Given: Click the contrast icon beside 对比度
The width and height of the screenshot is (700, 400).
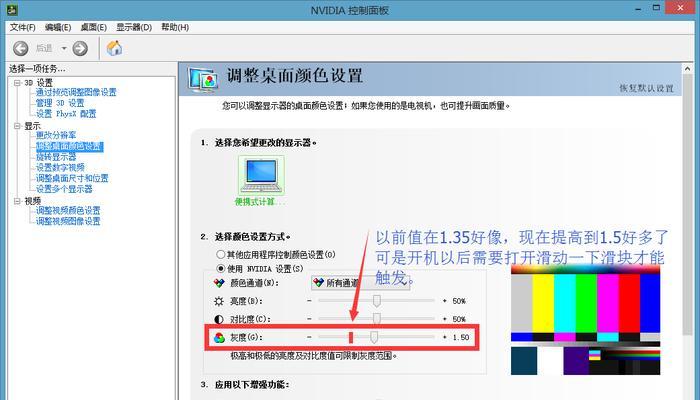Looking at the screenshot, I should point(219,319).
